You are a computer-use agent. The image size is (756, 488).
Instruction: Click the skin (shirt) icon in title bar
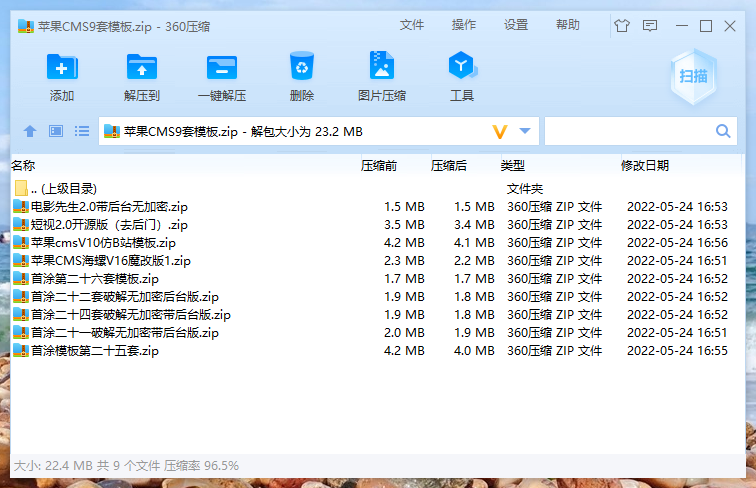[x=622, y=26]
